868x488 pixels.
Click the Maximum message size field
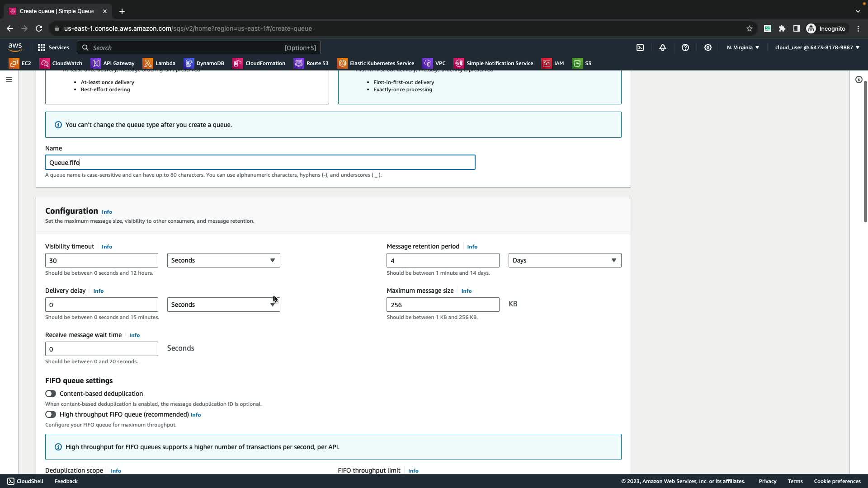tap(443, 305)
